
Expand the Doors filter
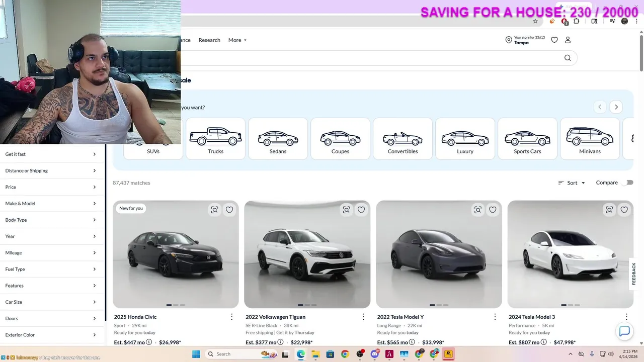pos(51,318)
